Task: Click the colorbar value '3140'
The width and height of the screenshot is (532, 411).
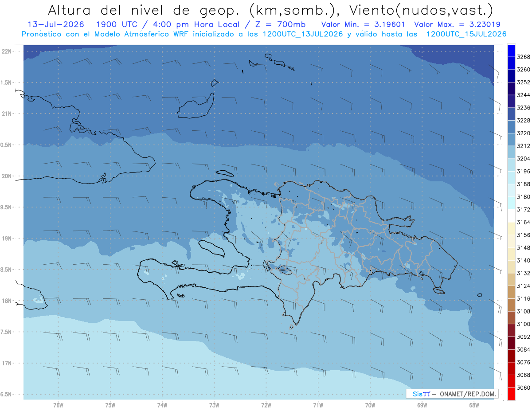Action: [524, 260]
